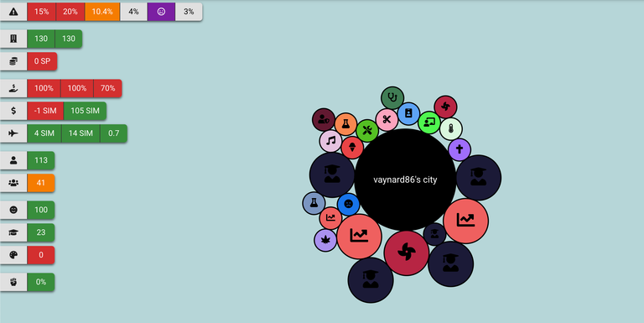Viewport: 644px width, 323px height.
Task: Select the scissors bubble
Action: (x=387, y=120)
